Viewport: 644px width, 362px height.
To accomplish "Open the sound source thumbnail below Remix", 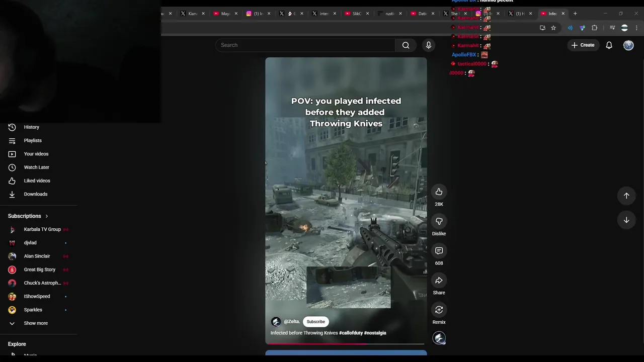I will [439, 338].
